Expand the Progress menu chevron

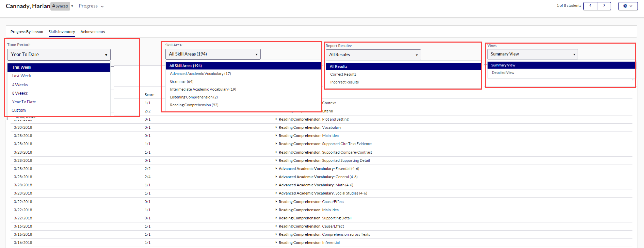(x=102, y=6)
